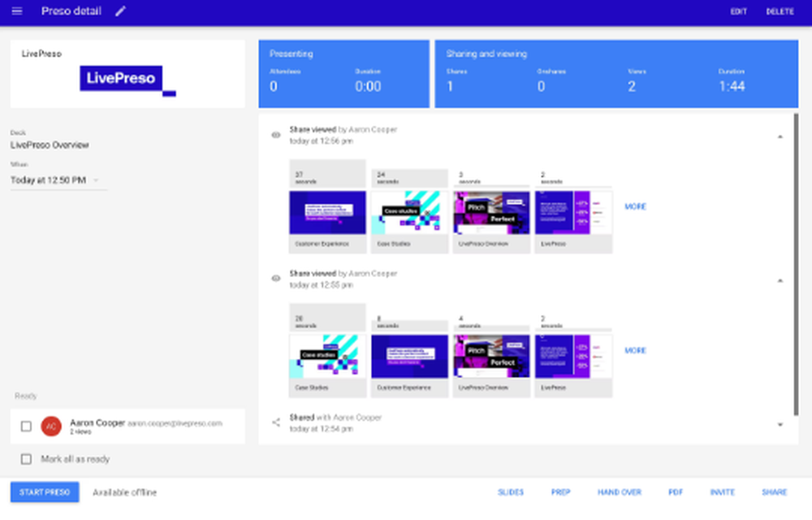Click the Aaron Cooper email address
The width and height of the screenshot is (812, 520).
(x=175, y=423)
